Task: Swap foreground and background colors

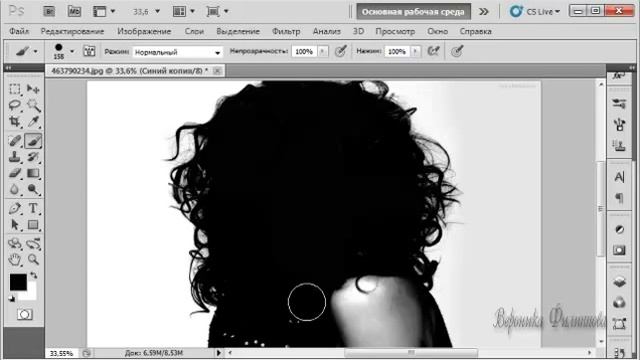Action: (33, 276)
